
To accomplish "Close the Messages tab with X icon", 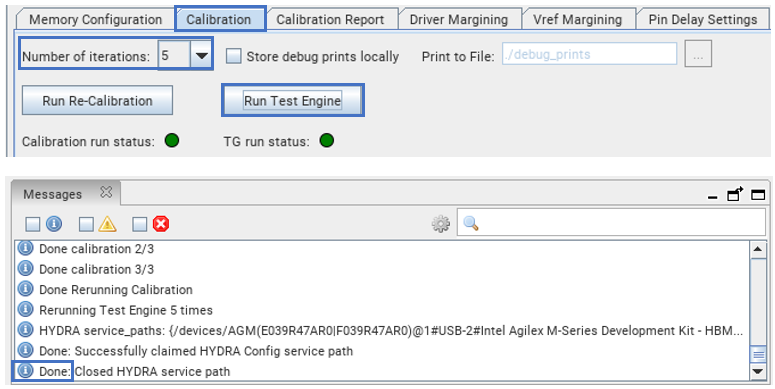I will (x=106, y=193).
